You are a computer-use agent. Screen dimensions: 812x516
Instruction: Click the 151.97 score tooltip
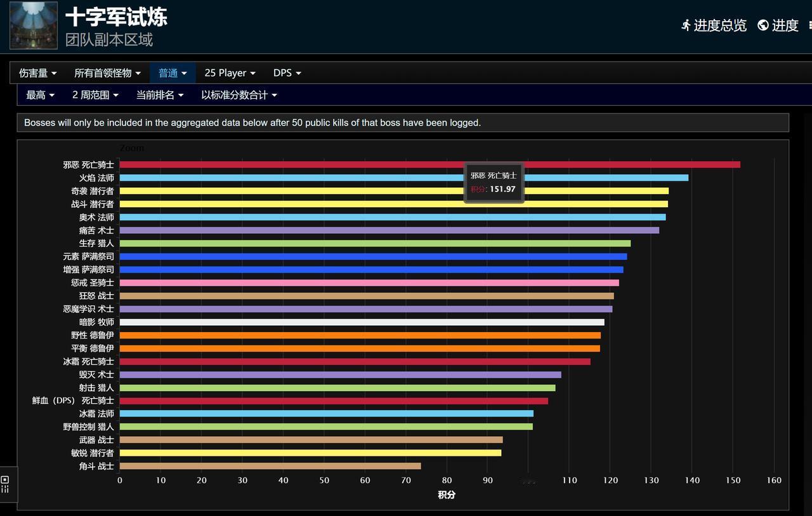494,183
